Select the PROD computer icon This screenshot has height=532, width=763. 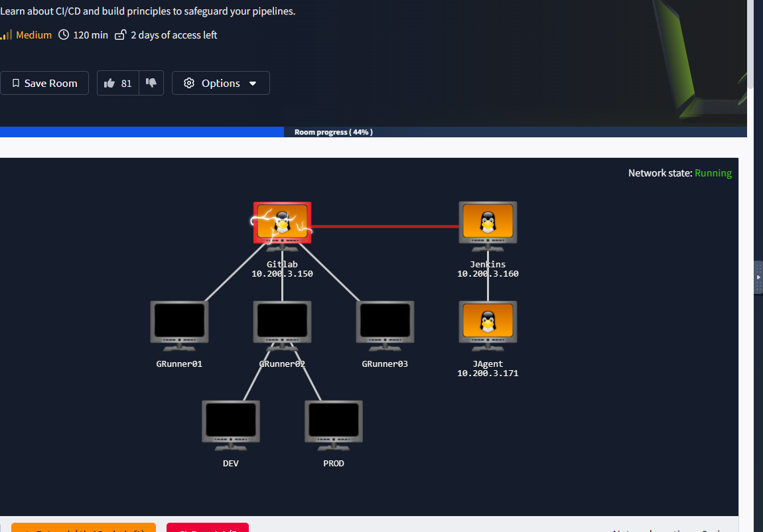[334, 425]
